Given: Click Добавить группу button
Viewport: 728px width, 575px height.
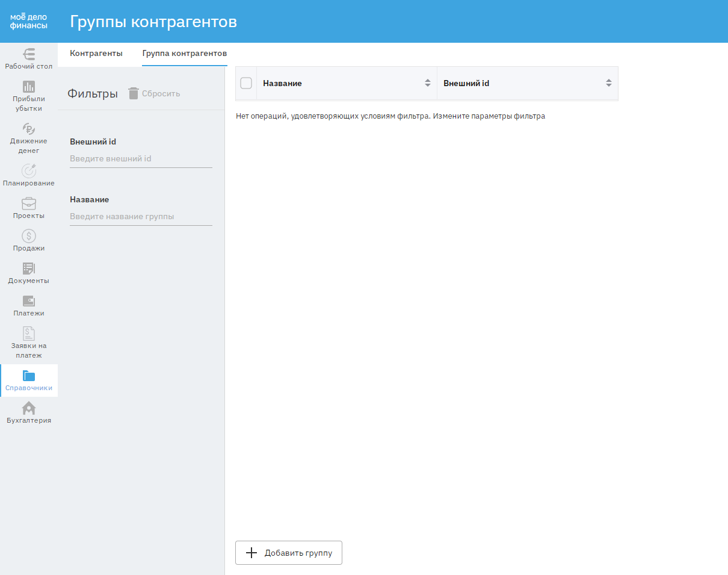Looking at the screenshot, I should [x=289, y=553].
